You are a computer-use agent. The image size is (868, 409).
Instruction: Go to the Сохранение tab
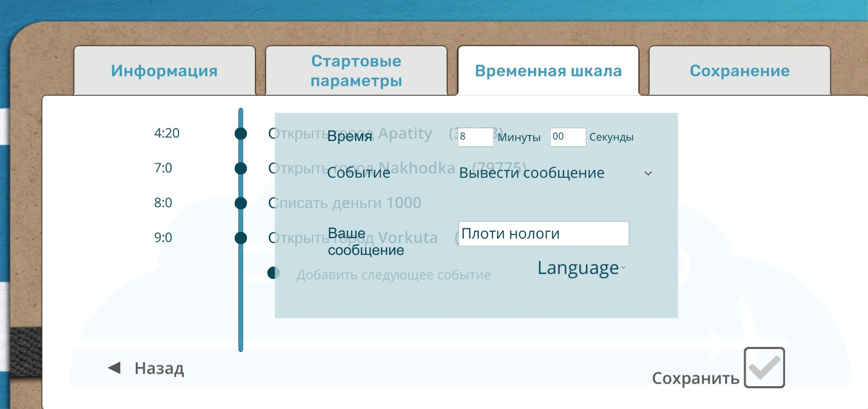pos(740,71)
